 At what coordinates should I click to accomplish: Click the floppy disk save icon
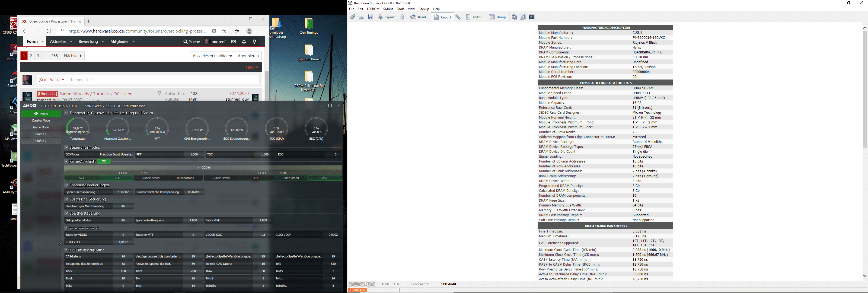coord(370,17)
